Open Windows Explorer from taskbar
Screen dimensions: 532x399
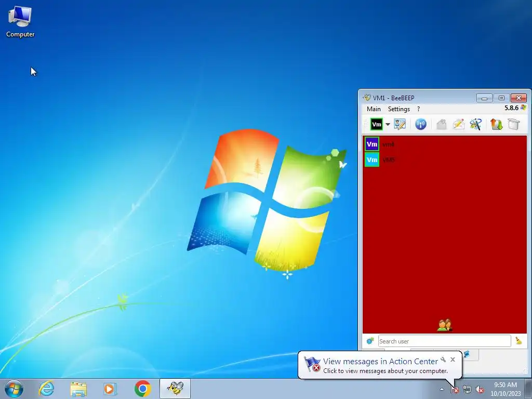78,389
